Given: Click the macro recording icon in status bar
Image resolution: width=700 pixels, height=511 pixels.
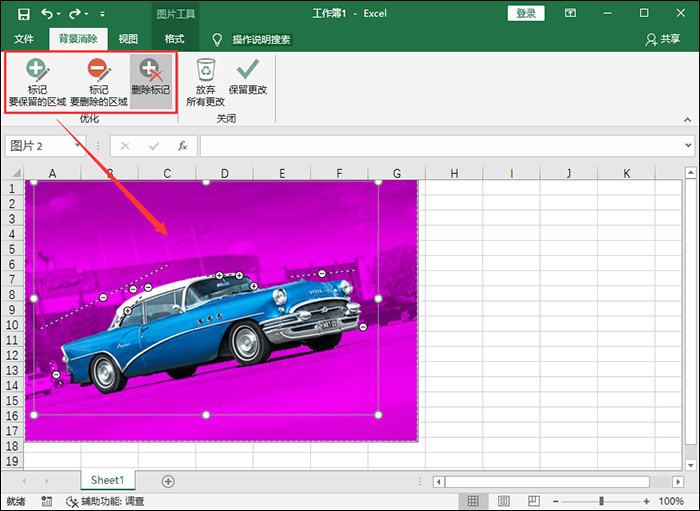Looking at the screenshot, I should click(x=46, y=501).
